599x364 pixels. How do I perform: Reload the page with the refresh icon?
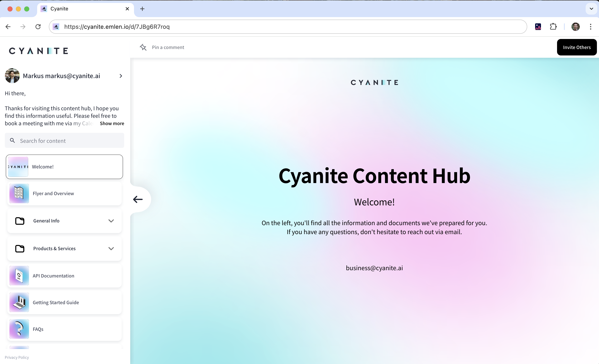click(38, 26)
